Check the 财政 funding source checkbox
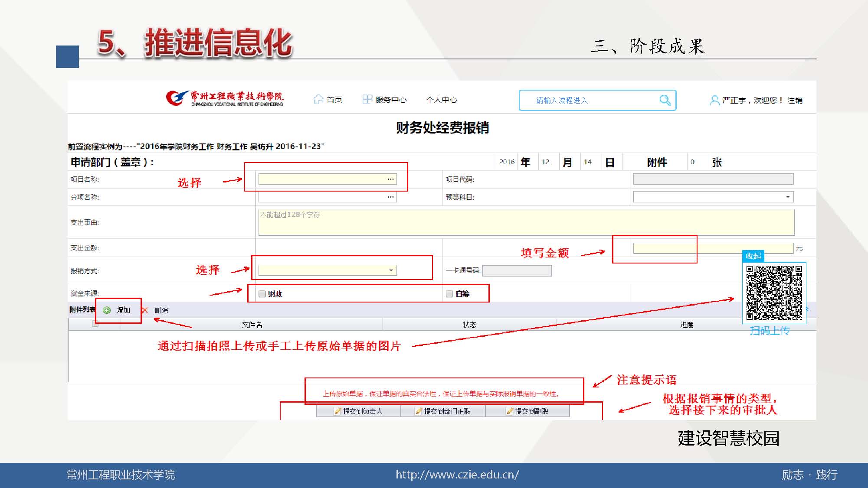Viewport: 868px width, 488px height. tap(262, 294)
